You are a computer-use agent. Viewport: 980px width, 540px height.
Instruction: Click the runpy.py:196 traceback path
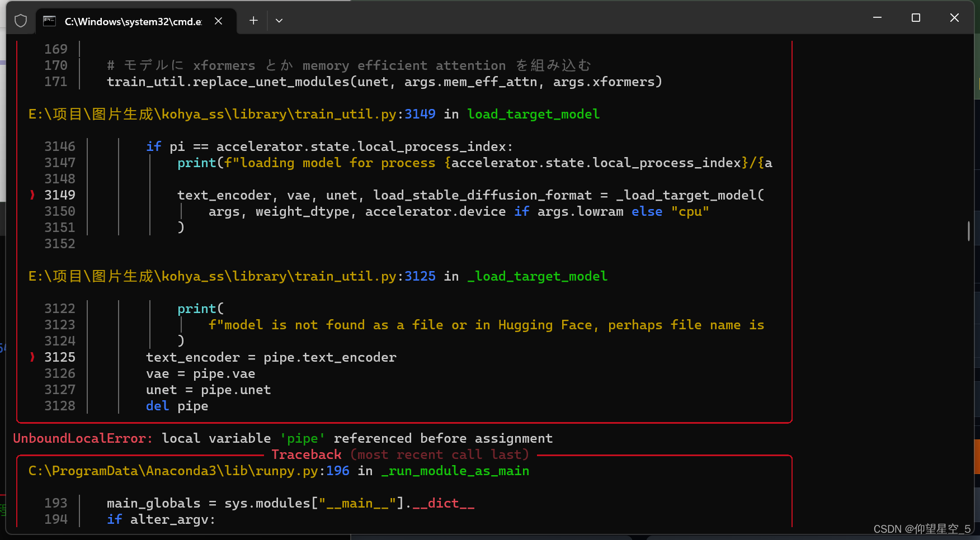[x=187, y=471]
